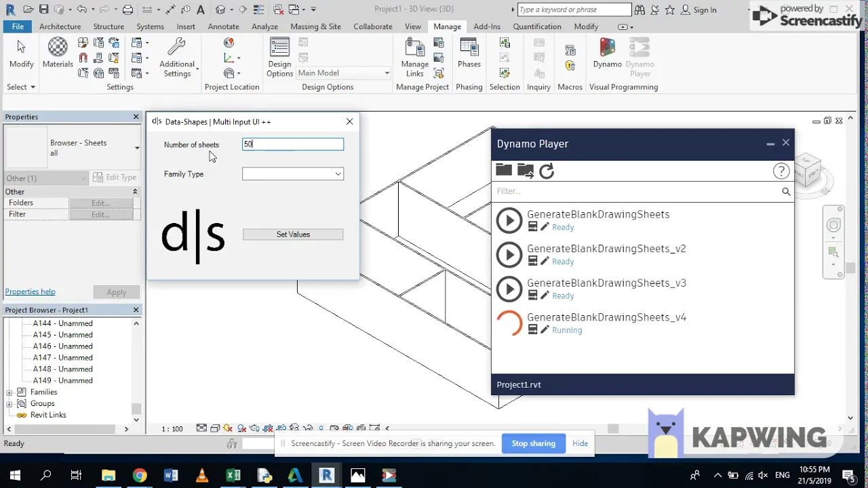
Task: Click the Print icon in quick access toolbar
Action: coord(127,9)
